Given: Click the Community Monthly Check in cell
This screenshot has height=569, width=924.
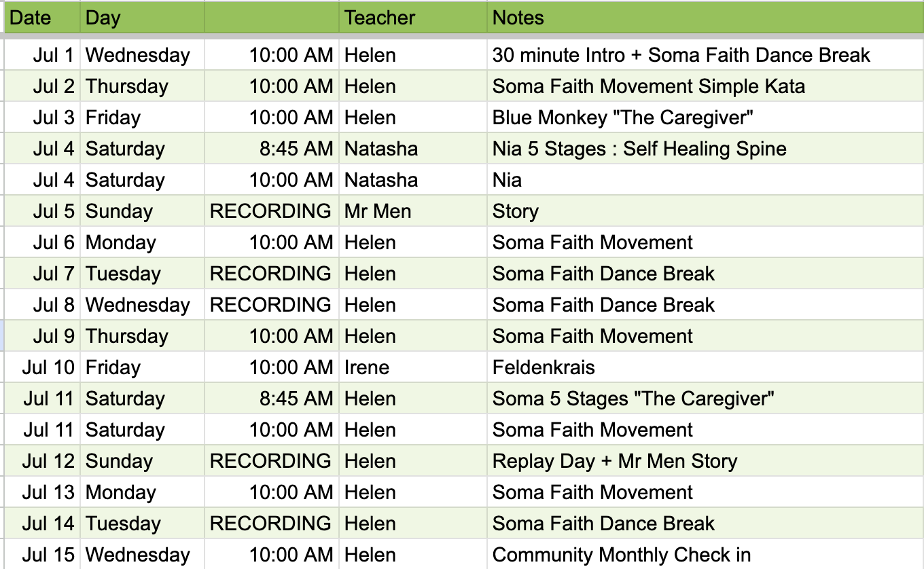Looking at the screenshot, I should point(705,555).
